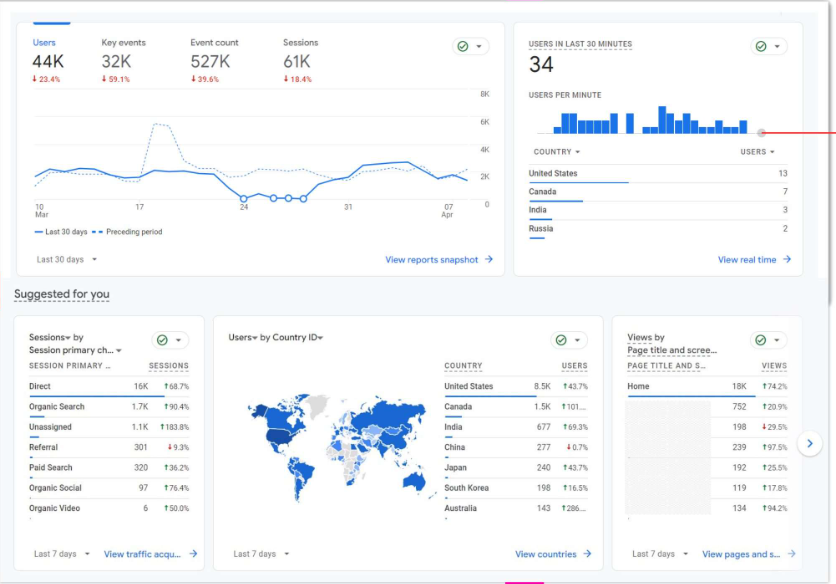This screenshot has width=836, height=584.
Task: Open USERS metric dropdown in realtime card
Action: click(757, 152)
